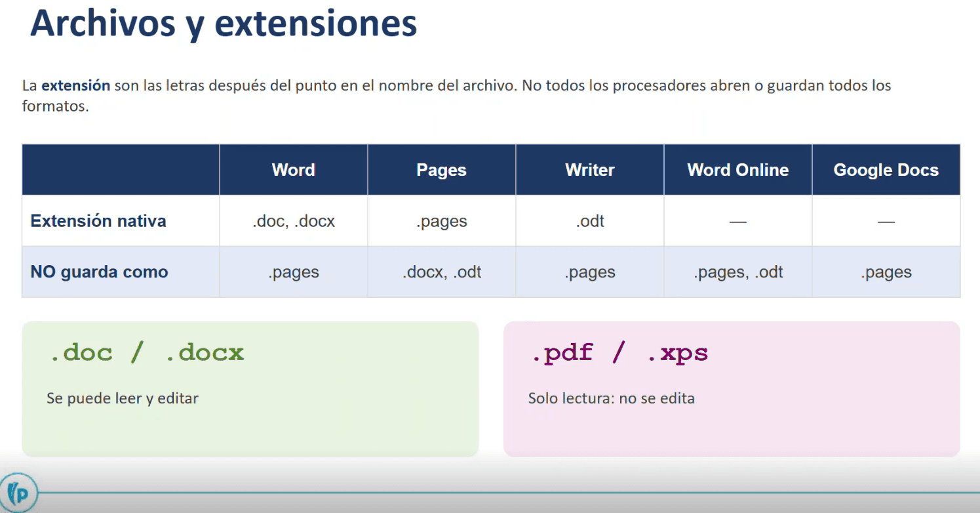
Task: Click the purple ".pdf / .xps" heading
Action: (x=619, y=354)
